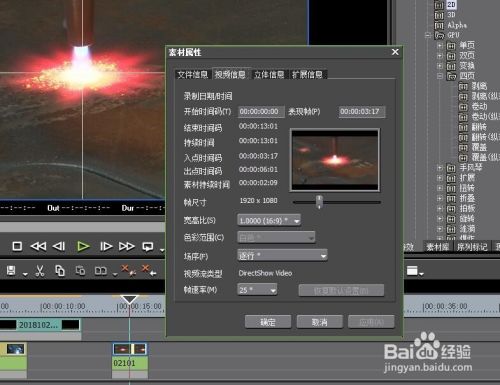Open the 色彩范围 dropdown
The width and height of the screenshot is (500, 385).
point(276,238)
